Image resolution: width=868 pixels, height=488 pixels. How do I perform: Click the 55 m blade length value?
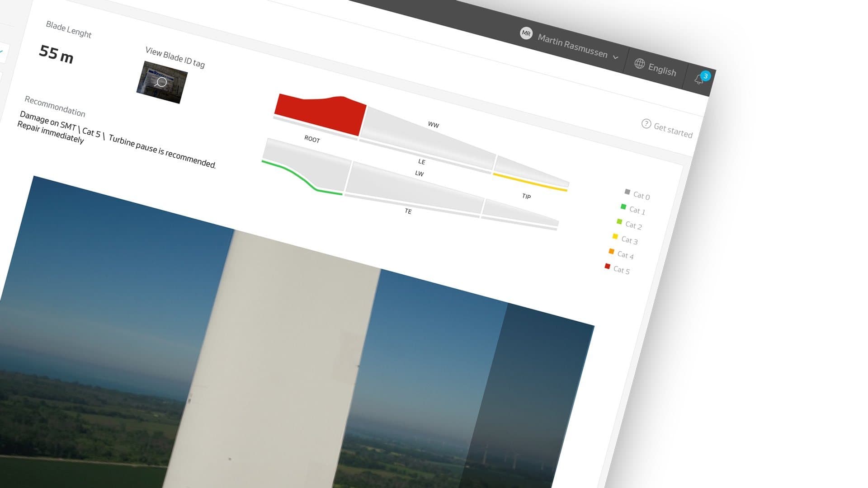[x=56, y=54]
